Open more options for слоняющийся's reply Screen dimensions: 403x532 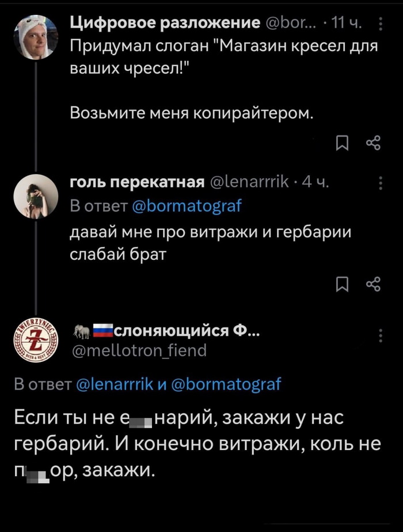[x=380, y=335]
